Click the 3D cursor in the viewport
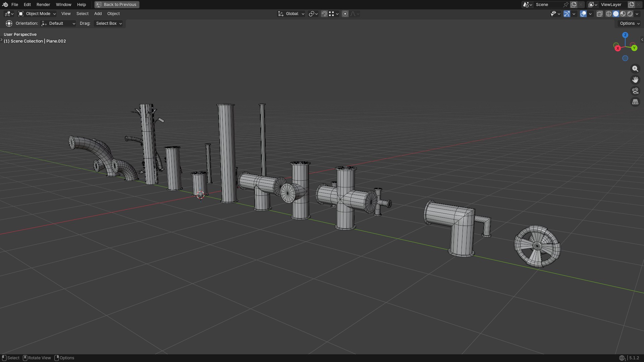Viewport: 644px width, 362px height. pyautogui.click(x=200, y=195)
